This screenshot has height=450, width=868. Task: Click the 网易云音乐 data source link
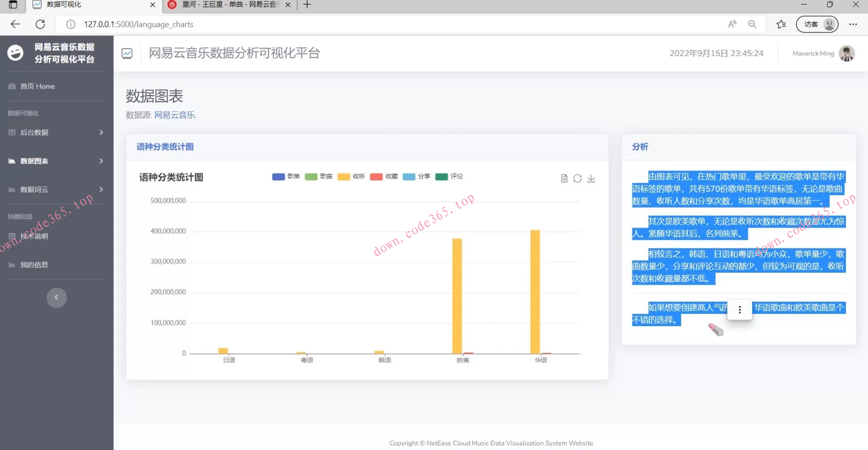(175, 115)
